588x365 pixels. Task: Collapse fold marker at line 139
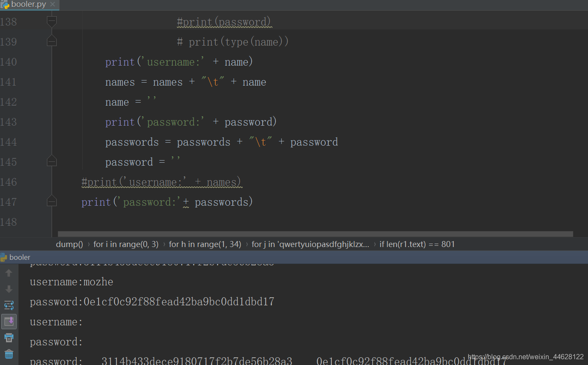(52, 41)
